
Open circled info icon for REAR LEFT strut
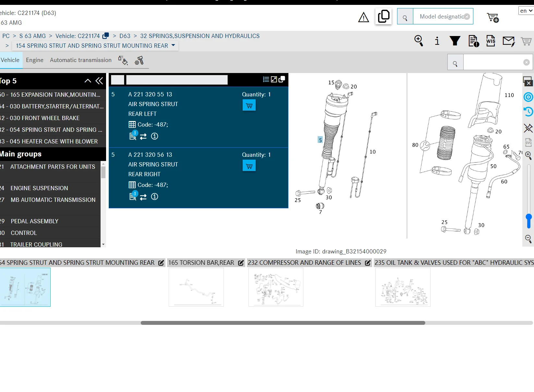[155, 136]
